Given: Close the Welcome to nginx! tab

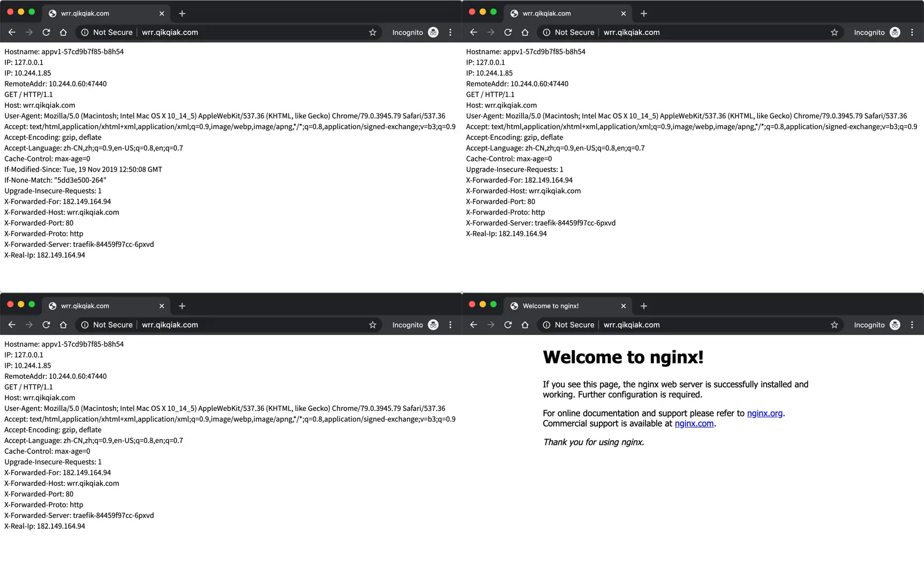Looking at the screenshot, I should pos(623,306).
